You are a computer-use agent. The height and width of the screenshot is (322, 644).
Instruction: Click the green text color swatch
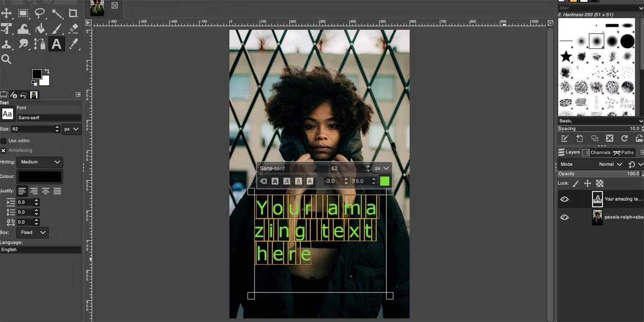point(385,181)
